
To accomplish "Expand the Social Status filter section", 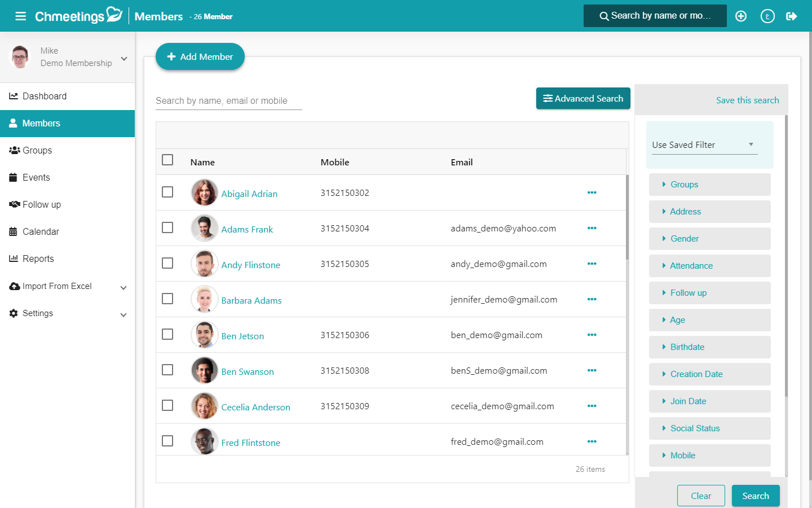I will click(709, 428).
